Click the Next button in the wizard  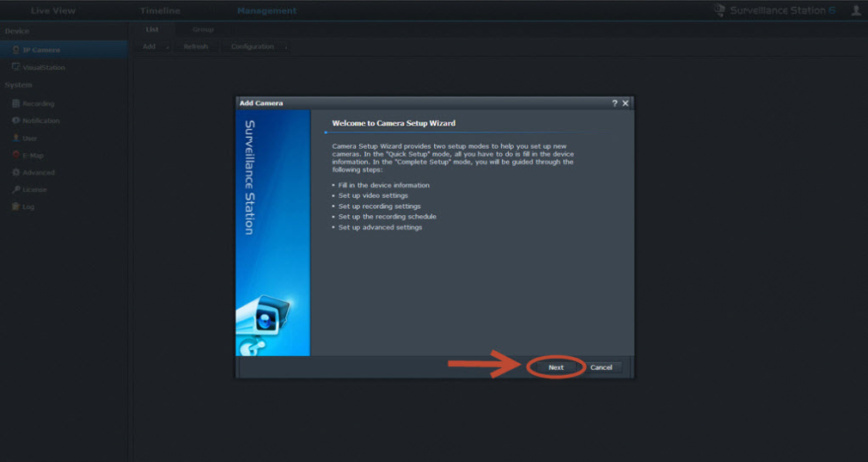pyautogui.click(x=556, y=367)
